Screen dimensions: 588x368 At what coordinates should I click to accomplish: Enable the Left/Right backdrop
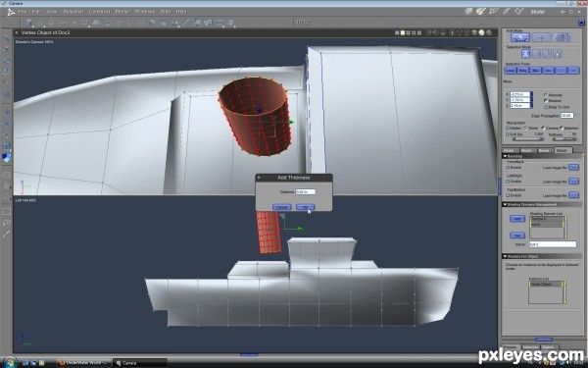pyautogui.click(x=508, y=182)
